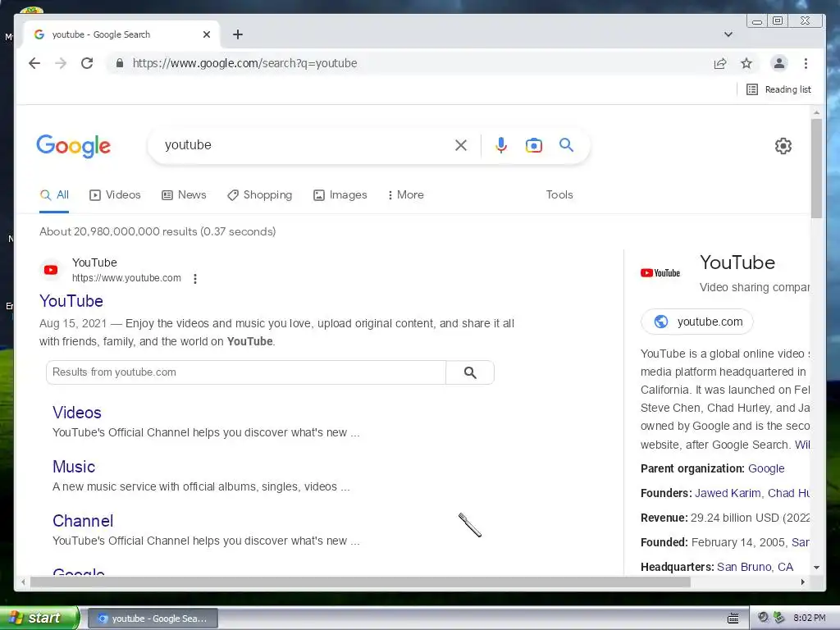Image resolution: width=840 pixels, height=630 pixels.
Task: Click the youtube.com chip in knowledge panel
Action: [697, 322]
